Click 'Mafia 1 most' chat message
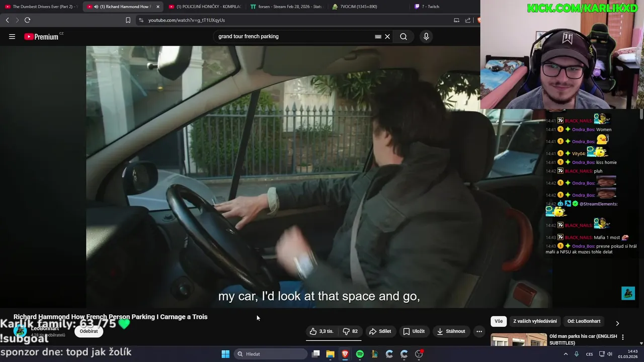The width and height of the screenshot is (644, 362). click(x=607, y=237)
